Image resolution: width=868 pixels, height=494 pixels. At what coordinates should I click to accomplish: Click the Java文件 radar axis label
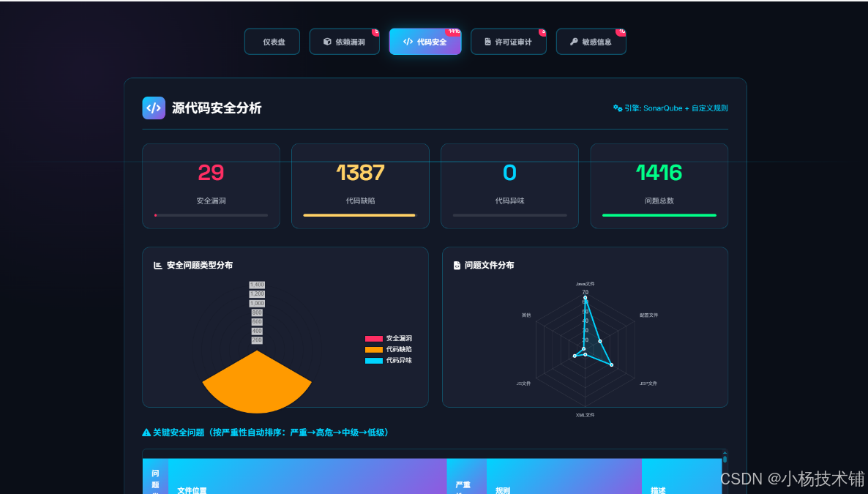[x=585, y=283]
